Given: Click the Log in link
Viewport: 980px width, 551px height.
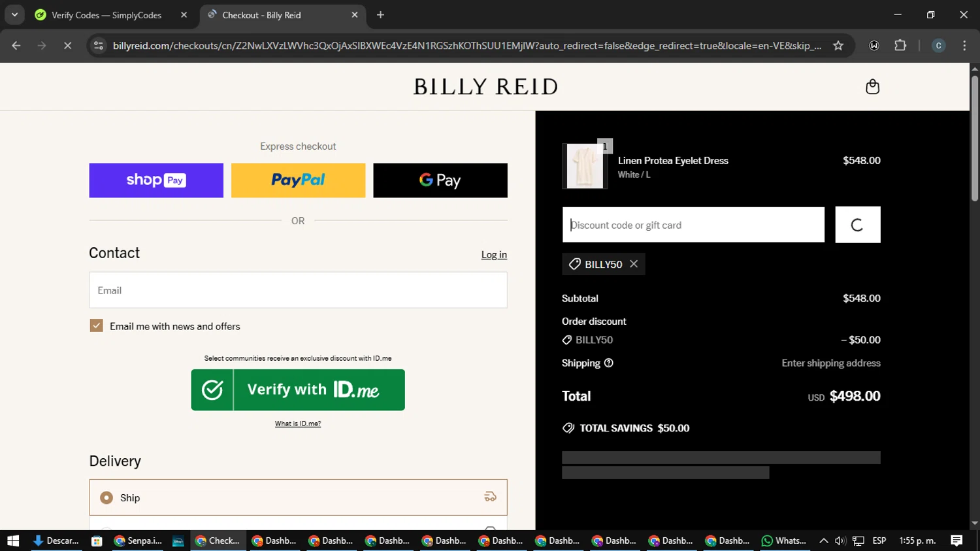Looking at the screenshot, I should pyautogui.click(x=494, y=255).
